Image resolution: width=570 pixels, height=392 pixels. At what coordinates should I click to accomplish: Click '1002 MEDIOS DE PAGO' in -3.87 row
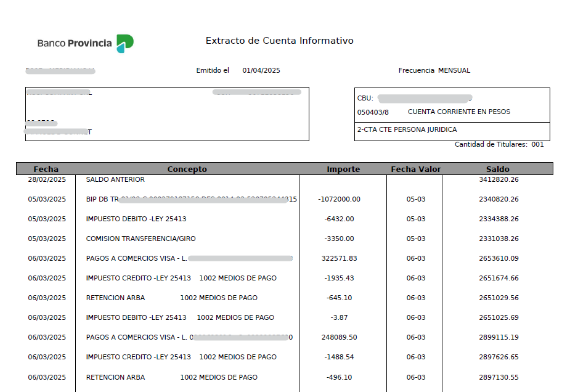[235, 317]
